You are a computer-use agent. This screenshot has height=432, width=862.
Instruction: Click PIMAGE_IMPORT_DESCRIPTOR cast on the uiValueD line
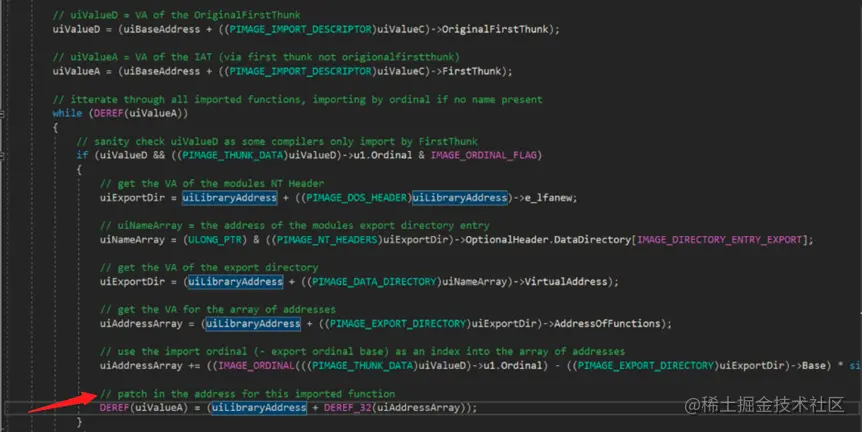click(x=301, y=29)
